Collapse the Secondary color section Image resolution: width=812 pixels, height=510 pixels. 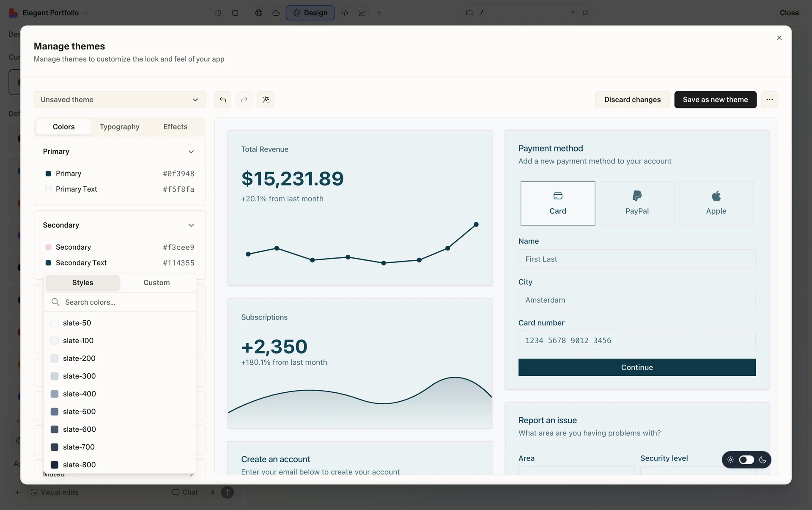(x=191, y=225)
